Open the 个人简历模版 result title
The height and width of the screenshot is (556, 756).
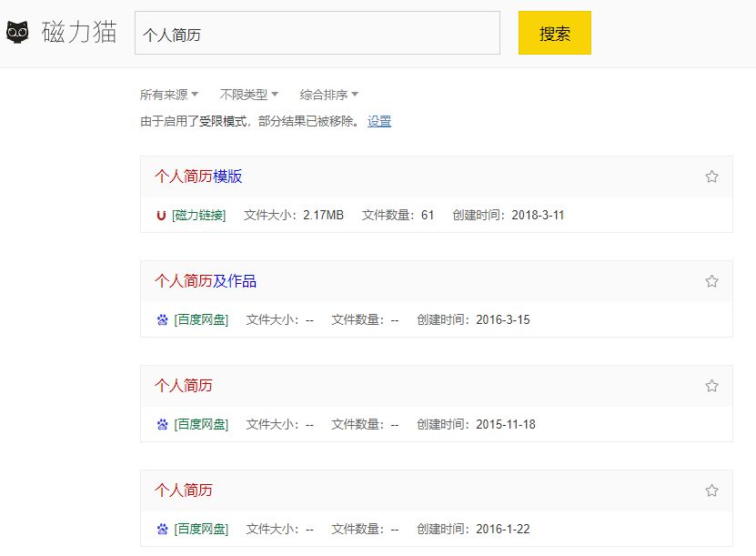click(198, 177)
